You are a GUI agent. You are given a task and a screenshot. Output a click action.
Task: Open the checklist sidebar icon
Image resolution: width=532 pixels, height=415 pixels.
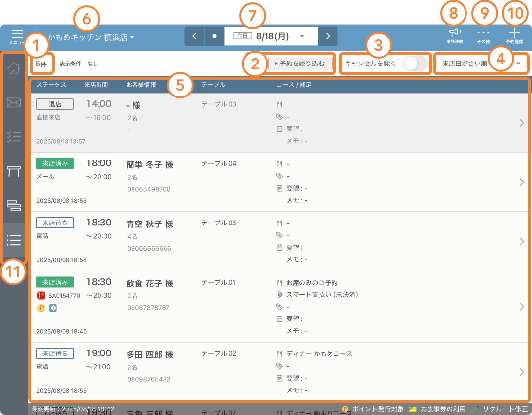click(x=14, y=137)
